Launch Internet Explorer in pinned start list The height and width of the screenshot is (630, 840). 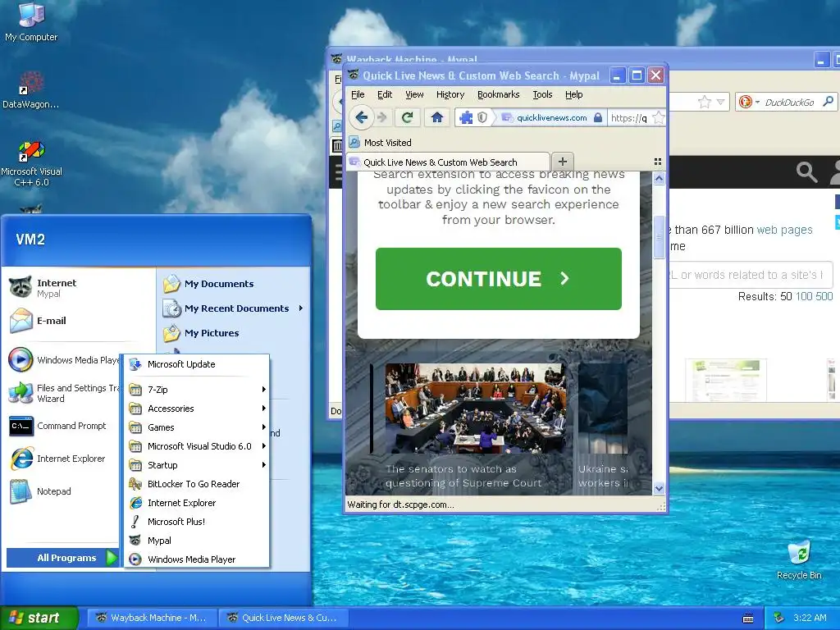(x=63, y=459)
